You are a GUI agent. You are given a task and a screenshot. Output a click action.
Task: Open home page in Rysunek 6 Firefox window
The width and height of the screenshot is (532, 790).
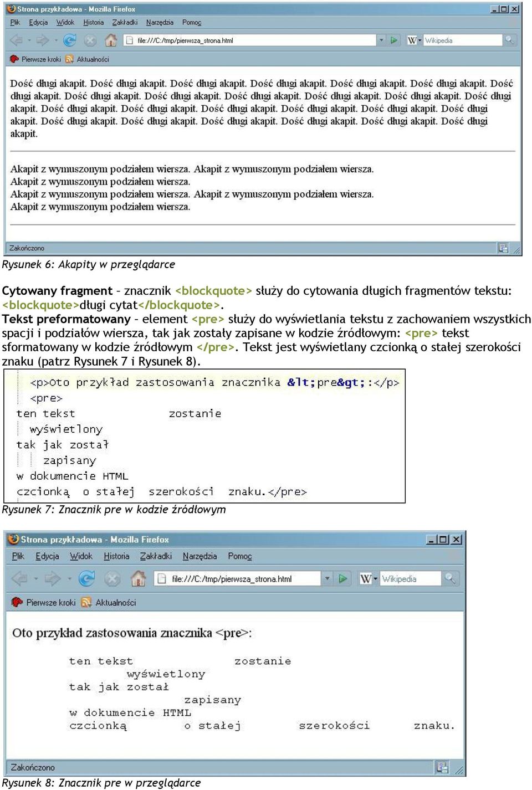(111, 40)
